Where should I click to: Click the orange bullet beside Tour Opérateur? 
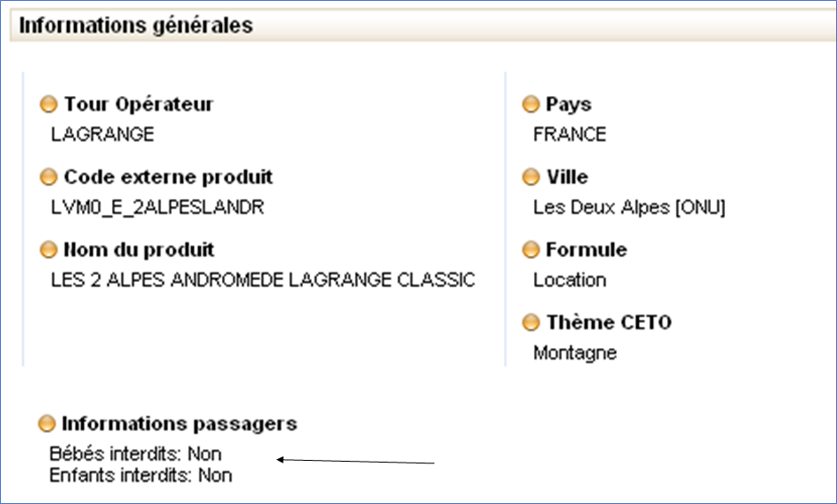pyautogui.click(x=48, y=105)
